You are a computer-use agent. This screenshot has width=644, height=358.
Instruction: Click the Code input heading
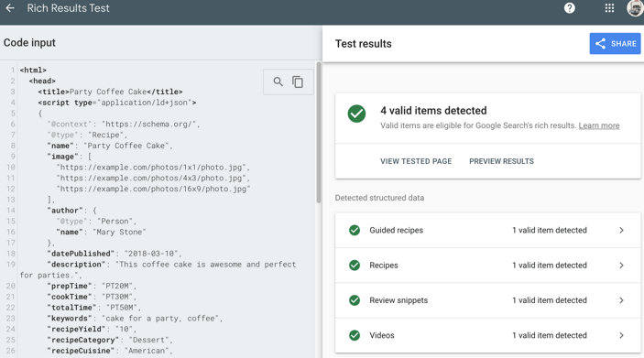click(x=29, y=43)
